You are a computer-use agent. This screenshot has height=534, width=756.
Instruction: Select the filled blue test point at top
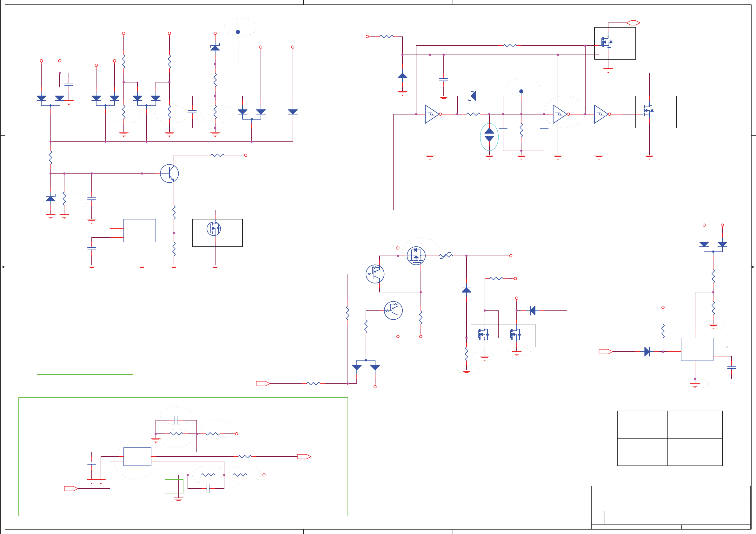[238, 32]
